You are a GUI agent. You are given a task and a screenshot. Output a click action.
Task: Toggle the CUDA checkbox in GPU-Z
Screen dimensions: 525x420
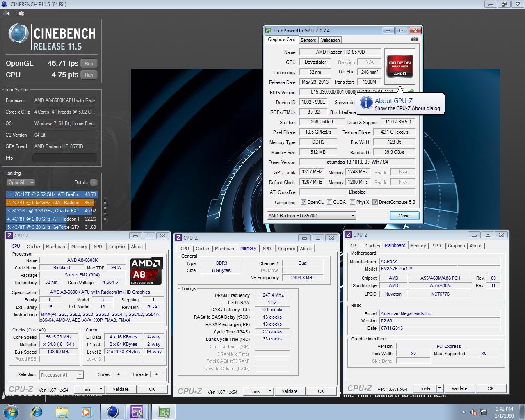tap(329, 202)
